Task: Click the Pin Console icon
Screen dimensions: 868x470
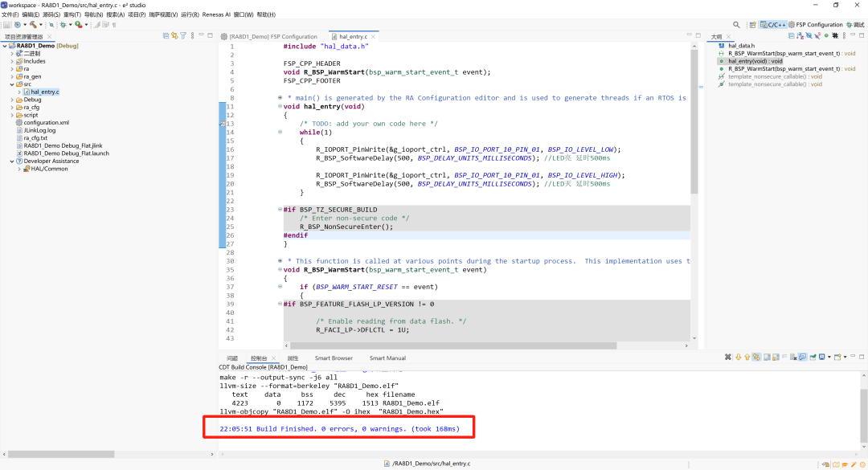Action: coord(813,357)
